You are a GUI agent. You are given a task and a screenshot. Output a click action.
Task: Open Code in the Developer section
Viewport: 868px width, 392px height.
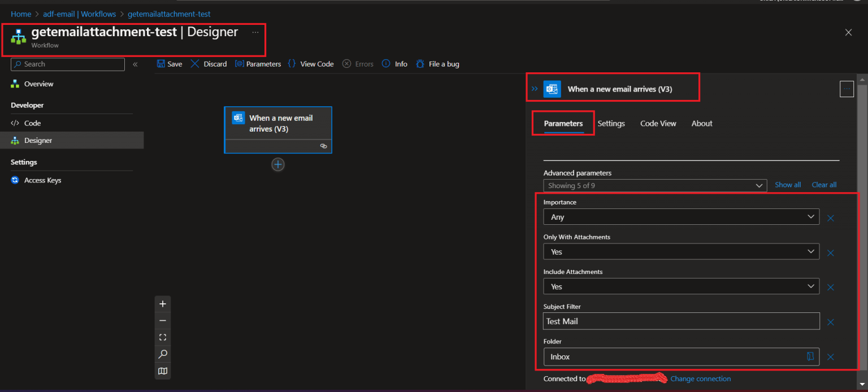[x=72, y=123]
